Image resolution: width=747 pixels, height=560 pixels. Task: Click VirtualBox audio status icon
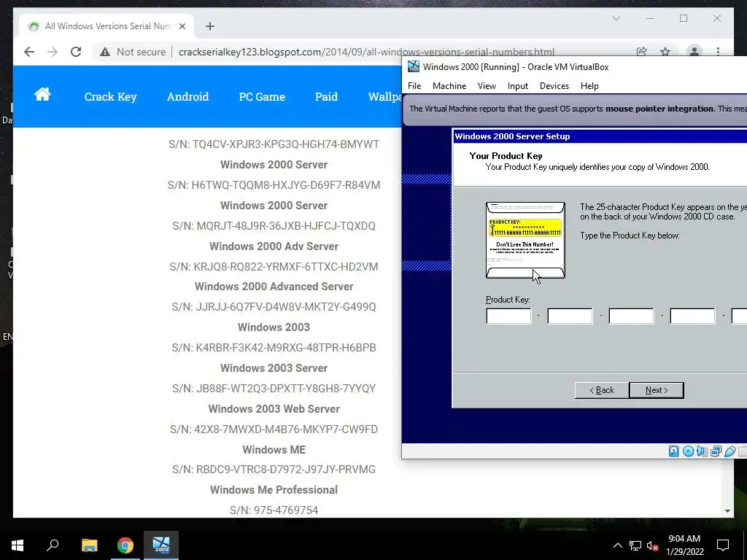click(x=702, y=451)
